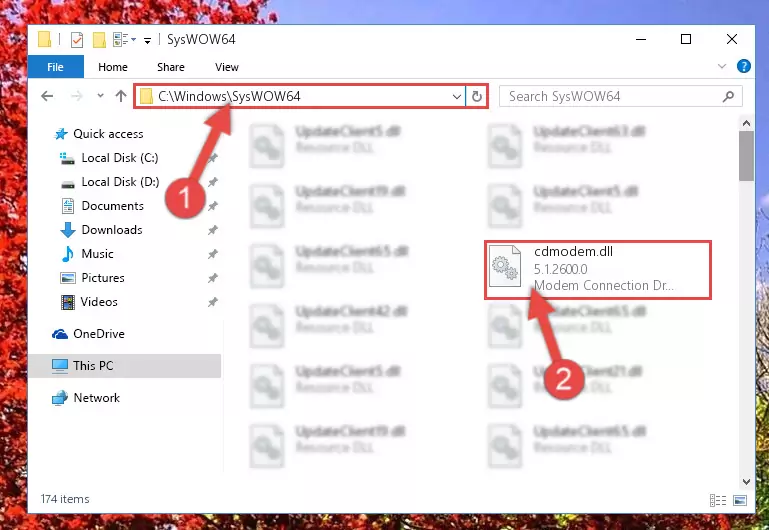Click the This PC monitor icon
Viewport: 769px width, 530px height.
(60, 366)
